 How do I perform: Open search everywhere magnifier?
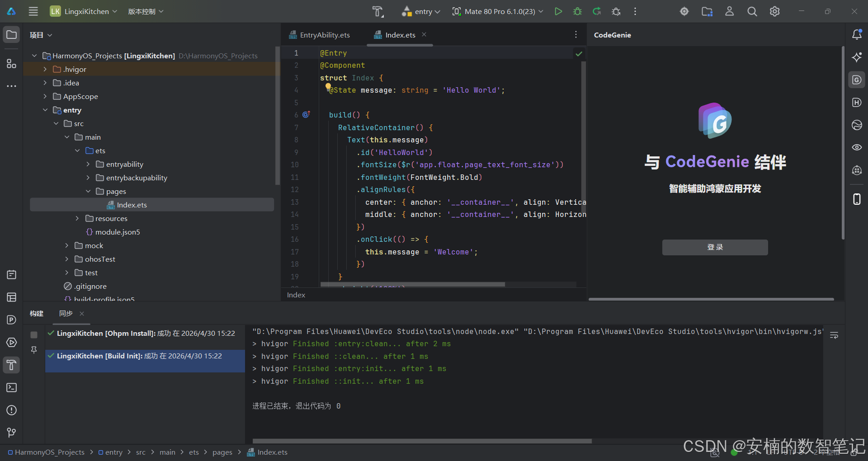[752, 11]
